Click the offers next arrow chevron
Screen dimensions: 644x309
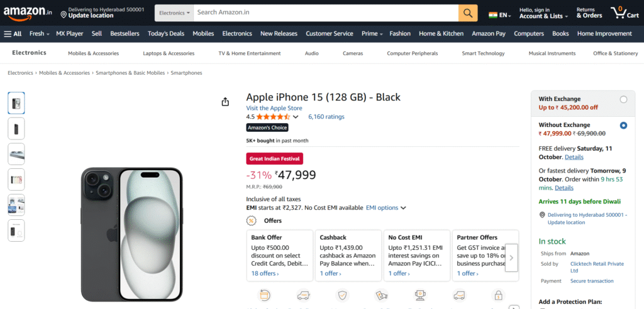tap(511, 257)
